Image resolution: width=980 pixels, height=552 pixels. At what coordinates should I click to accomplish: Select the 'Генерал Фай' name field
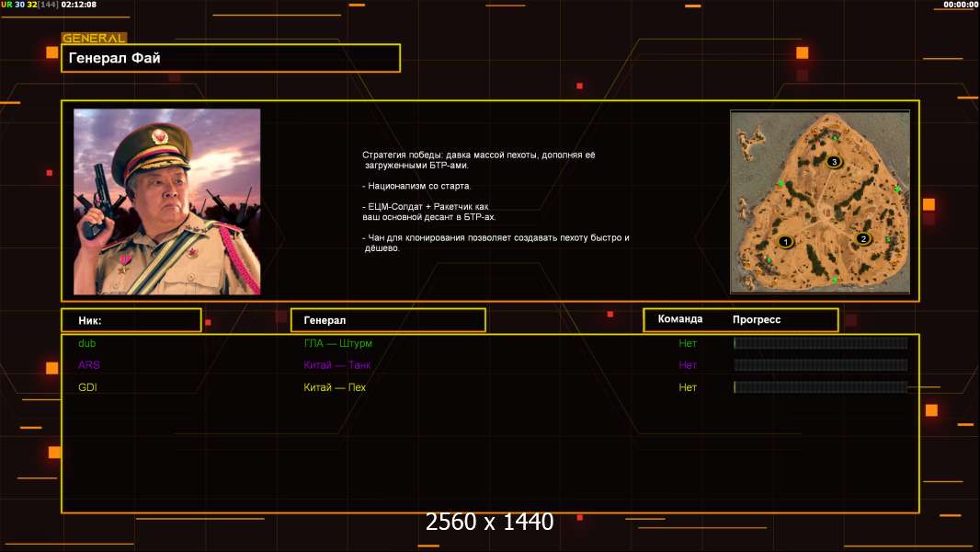point(231,58)
